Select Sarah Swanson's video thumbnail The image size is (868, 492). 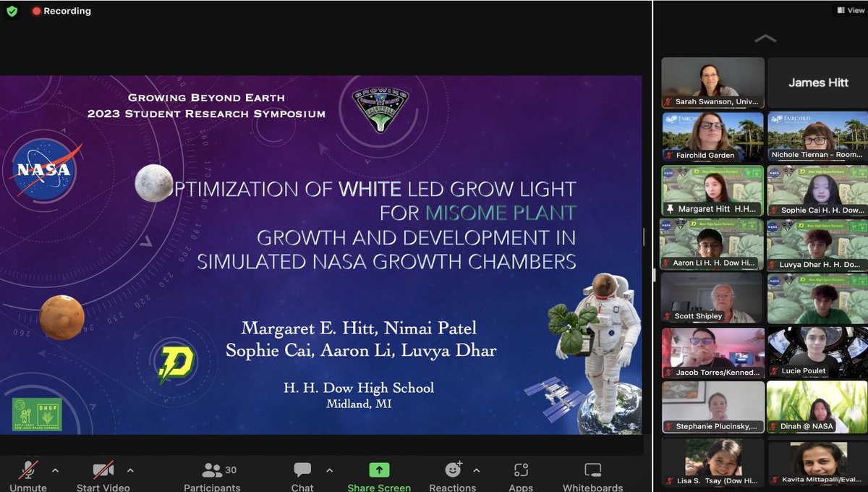pyautogui.click(x=712, y=82)
